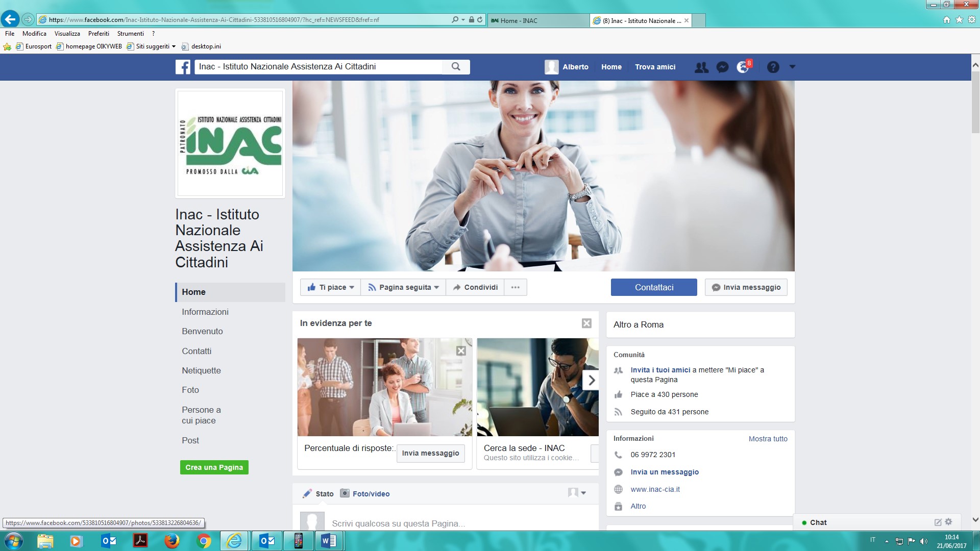Open the quick help question mark icon
Screen dimensions: 980x551
(773, 67)
